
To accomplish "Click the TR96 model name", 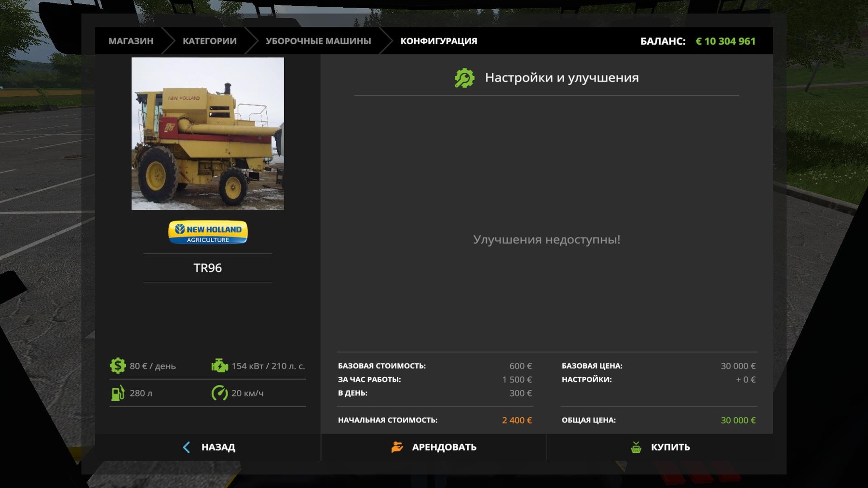I will click(207, 268).
